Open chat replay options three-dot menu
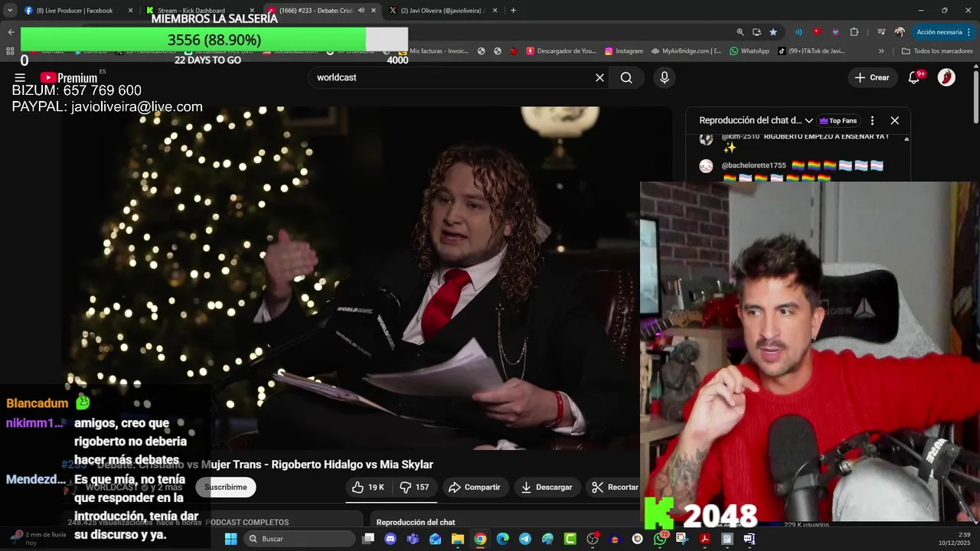980x551 pixels. point(872,120)
